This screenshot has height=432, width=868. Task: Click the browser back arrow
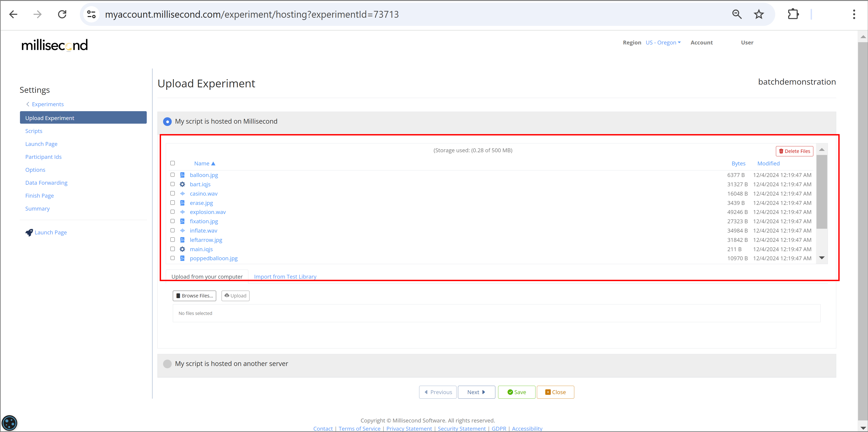click(13, 14)
